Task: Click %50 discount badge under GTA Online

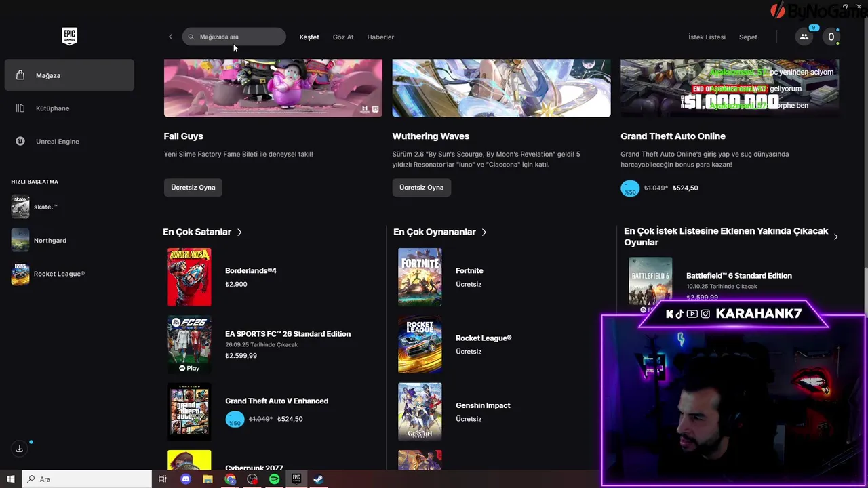Action: pos(630,188)
